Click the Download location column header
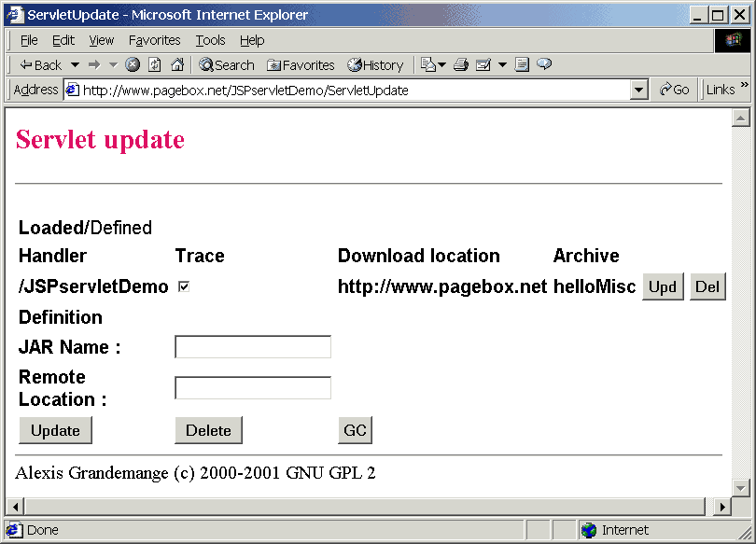This screenshot has width=756, height=544. (x=418, y=256)
